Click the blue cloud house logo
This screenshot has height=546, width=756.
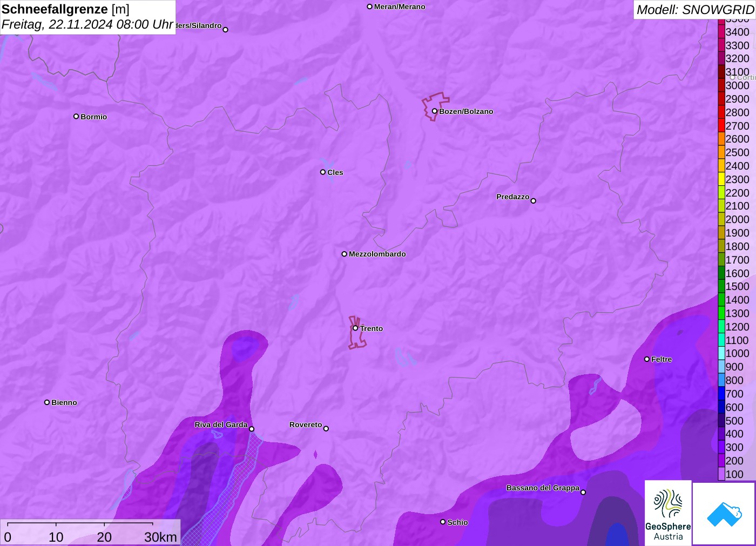point(724,514)
